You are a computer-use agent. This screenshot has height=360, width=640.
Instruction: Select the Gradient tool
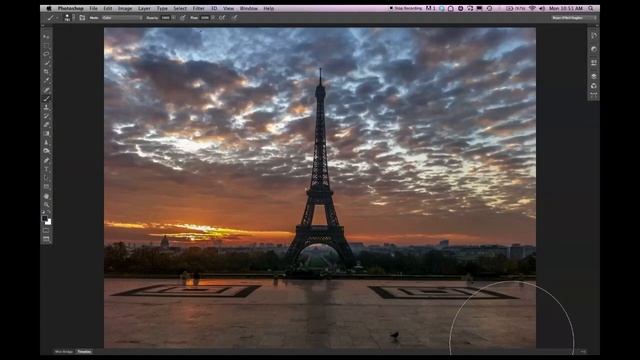tap(46, 134)
